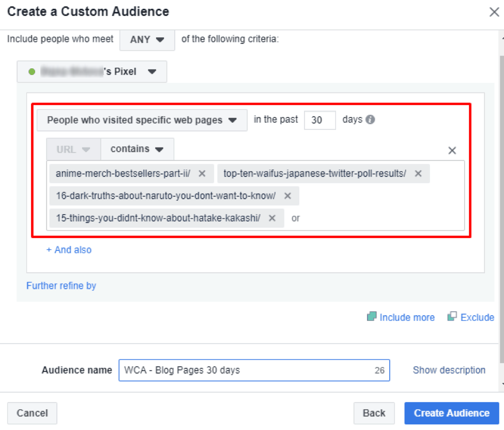504x430 pixels.
Task: Open the grayed URL parameter dropdown
Action: pyautogui.click(x=72, y=149)
